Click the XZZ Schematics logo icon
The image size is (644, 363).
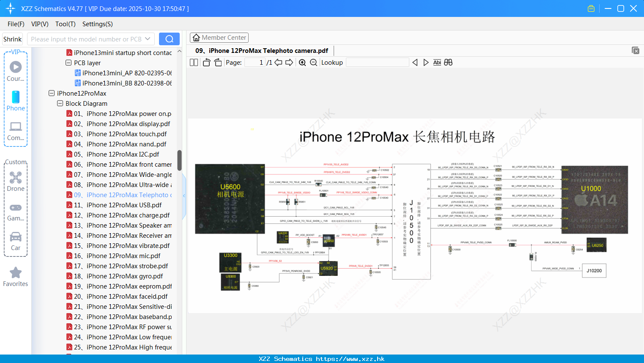coord(11,8)
